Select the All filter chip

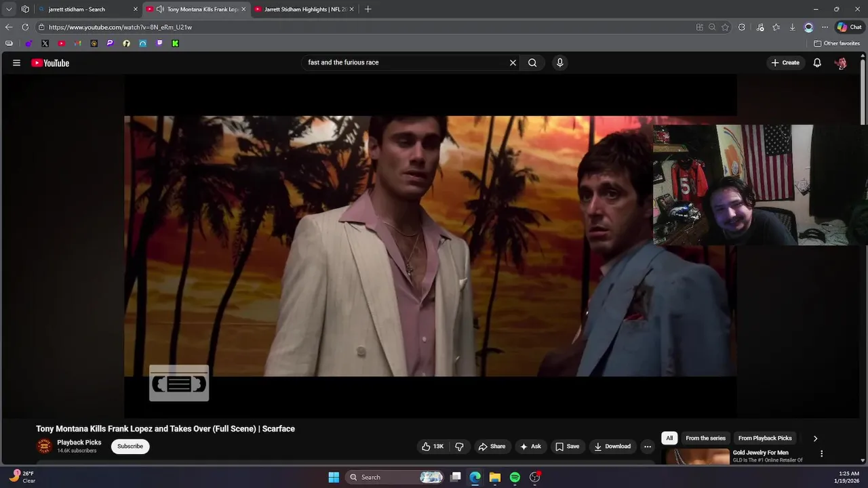point(669,438)
